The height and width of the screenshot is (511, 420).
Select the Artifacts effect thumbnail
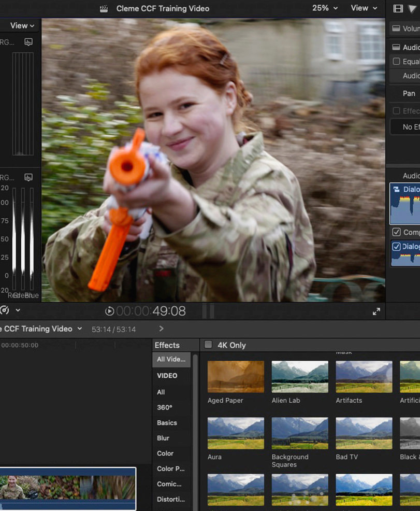point(364,377)
